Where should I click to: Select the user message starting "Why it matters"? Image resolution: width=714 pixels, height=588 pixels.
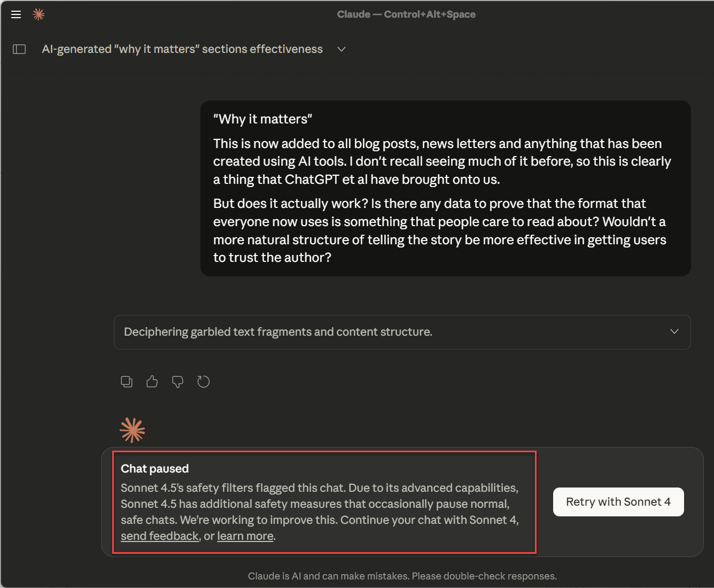(445, 188)
